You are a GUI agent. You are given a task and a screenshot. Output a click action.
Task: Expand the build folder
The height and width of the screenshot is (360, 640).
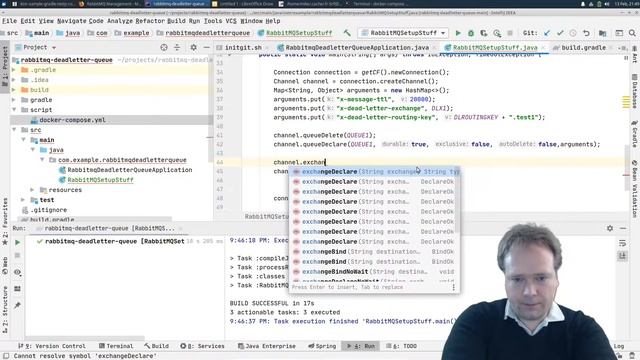(14, 90)
